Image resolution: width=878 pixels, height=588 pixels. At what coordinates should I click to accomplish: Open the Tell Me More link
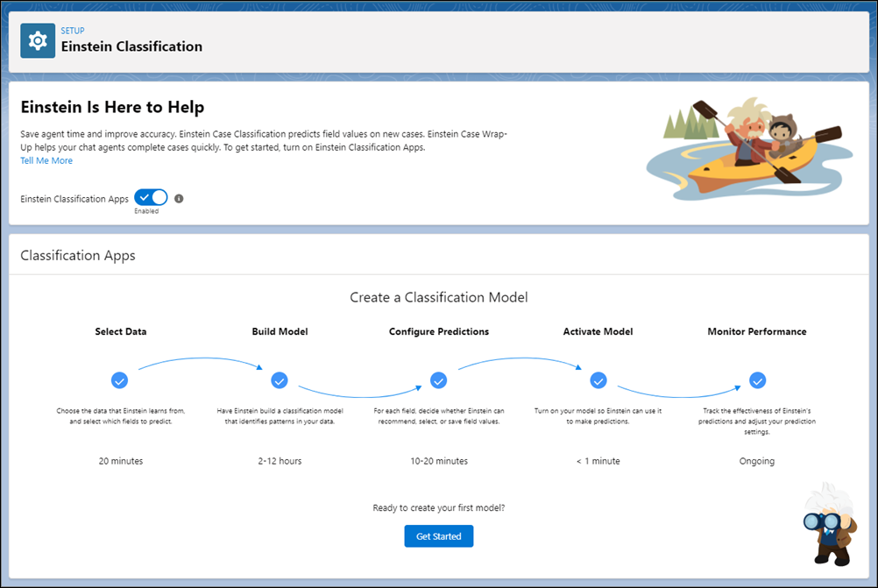[x=46, y=160]
